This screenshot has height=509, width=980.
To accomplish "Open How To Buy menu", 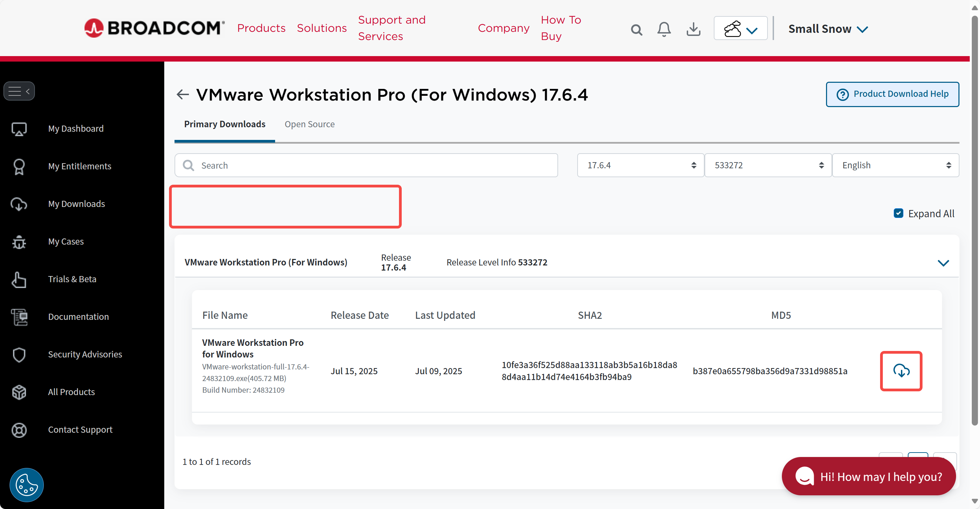I will [x=561, y=28].
